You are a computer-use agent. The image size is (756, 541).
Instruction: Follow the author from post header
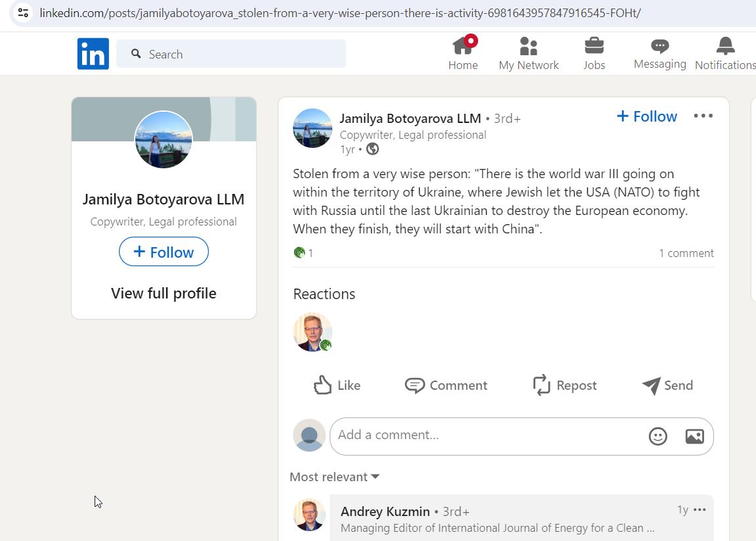pyautogui.click(x=647, y=116)
